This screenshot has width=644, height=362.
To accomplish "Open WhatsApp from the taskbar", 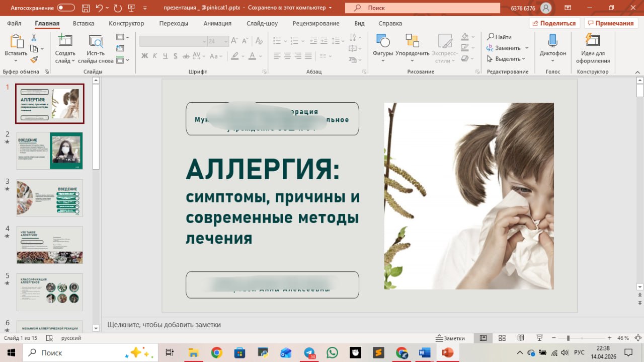I will pos(333,352).
